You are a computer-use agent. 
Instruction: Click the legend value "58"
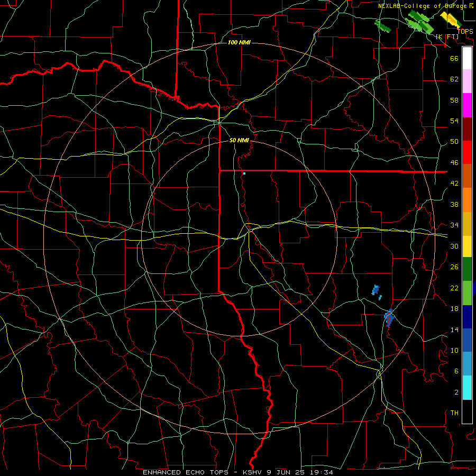454,100
